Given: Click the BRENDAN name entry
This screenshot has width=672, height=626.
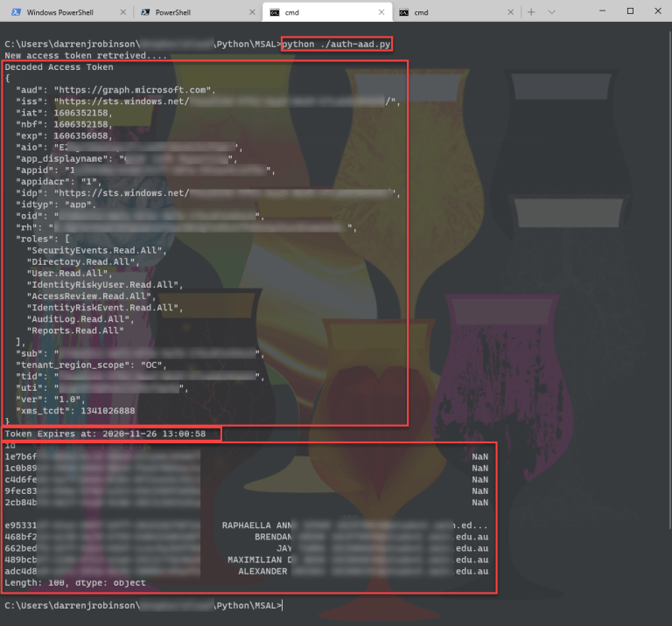Looking at the screenshot, I should pos(273,537).
